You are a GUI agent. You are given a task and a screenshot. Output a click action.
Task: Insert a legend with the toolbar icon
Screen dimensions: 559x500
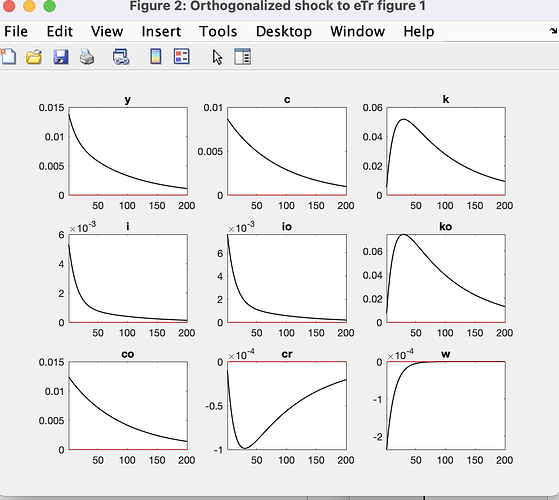tap(182, 57)
